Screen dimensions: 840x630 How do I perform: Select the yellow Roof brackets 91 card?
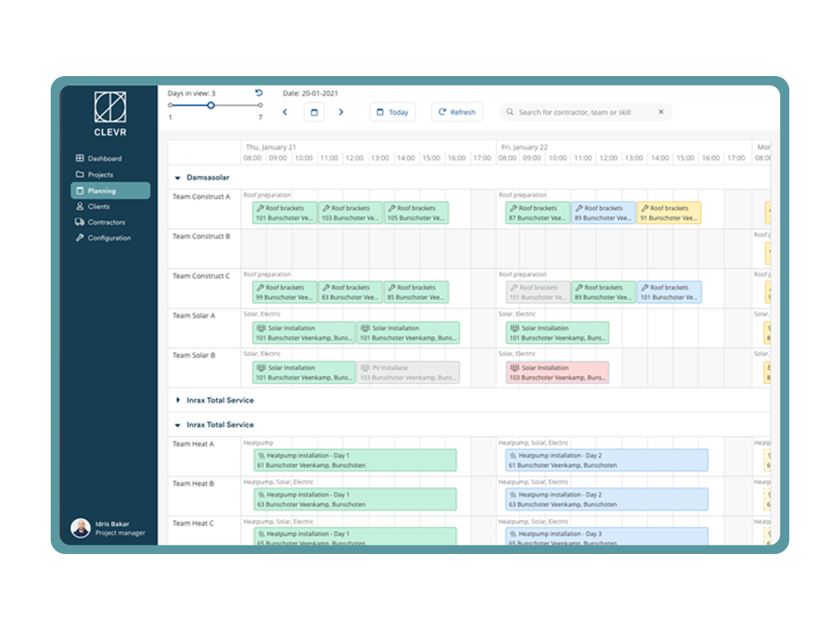coord(669,213)
